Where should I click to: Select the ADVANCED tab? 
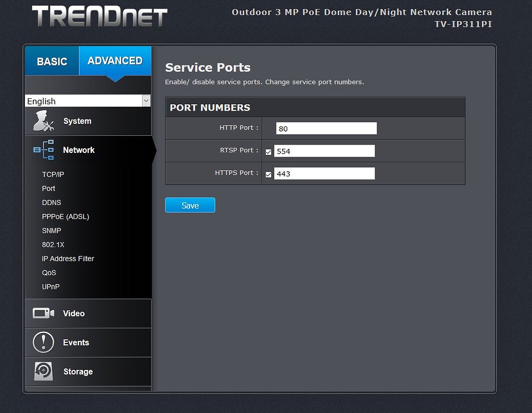(x=114, y=61)
